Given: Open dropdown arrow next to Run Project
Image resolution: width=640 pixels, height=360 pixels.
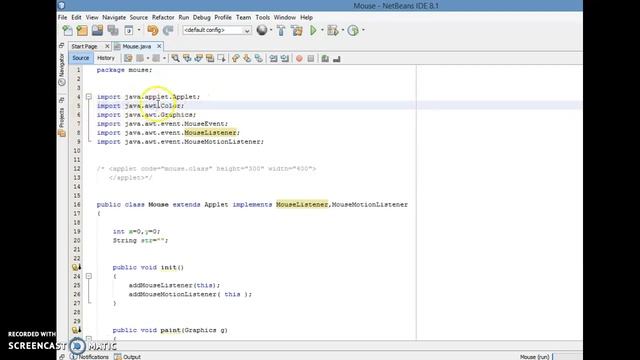Looking at the screenshot, I should pos(322,30).
